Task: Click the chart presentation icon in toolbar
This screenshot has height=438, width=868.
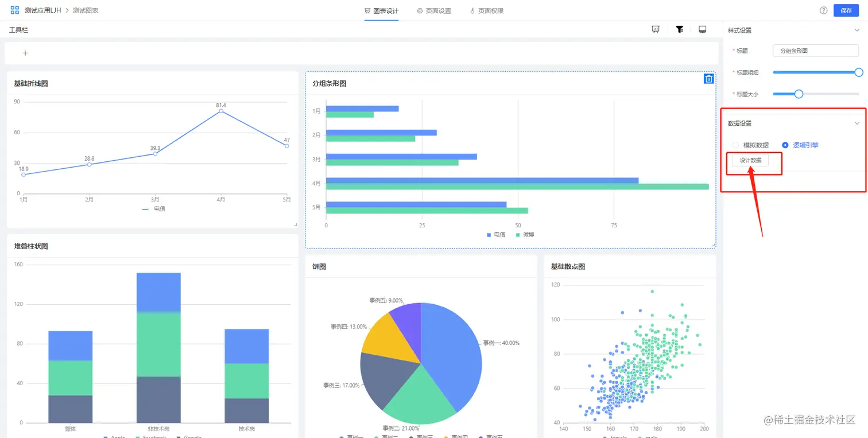Action: pyautogui.click(x=656, y=29)
